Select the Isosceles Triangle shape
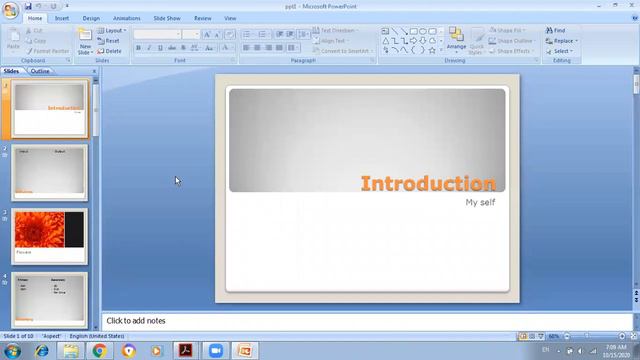Screen dimensions: 640x360 click(385, 40)
